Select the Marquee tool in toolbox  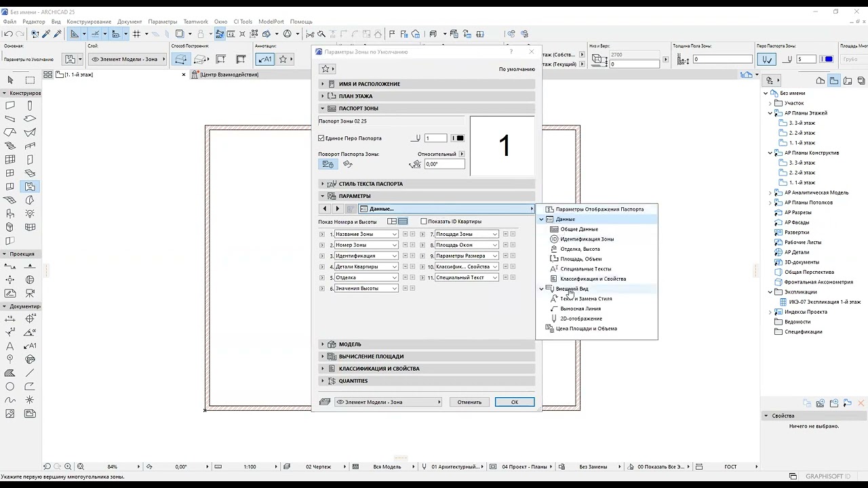[30, 80]
